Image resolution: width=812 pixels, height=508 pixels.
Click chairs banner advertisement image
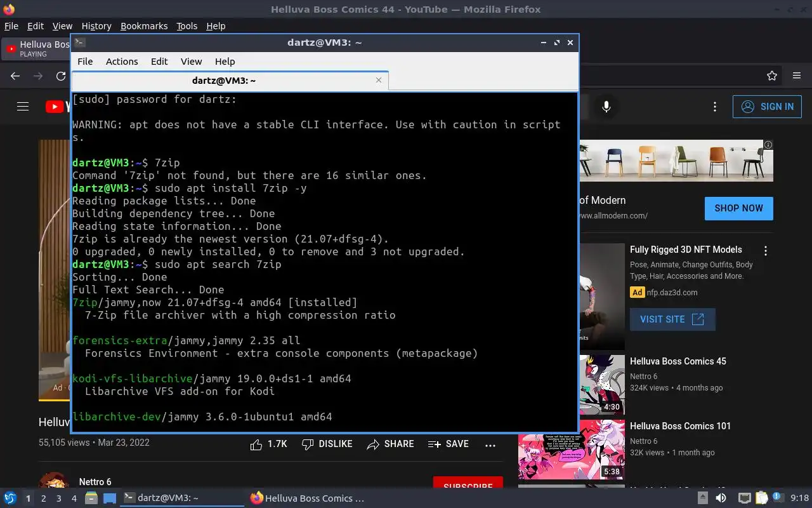[676, 161]
